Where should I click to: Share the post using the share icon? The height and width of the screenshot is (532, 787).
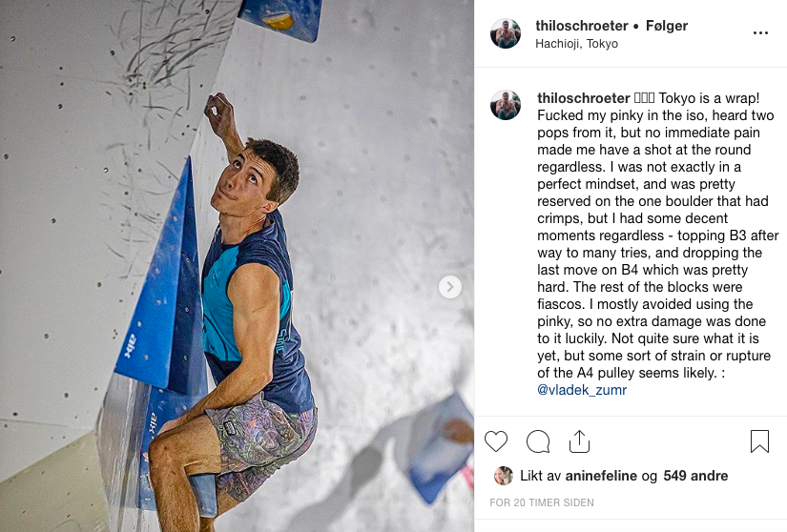point(579,441)
